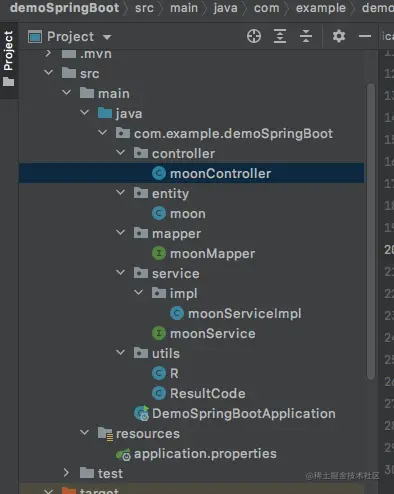Select the moonController tree row label
The height and width of the screenshot is (494, 394).
[x=220, y=173]
